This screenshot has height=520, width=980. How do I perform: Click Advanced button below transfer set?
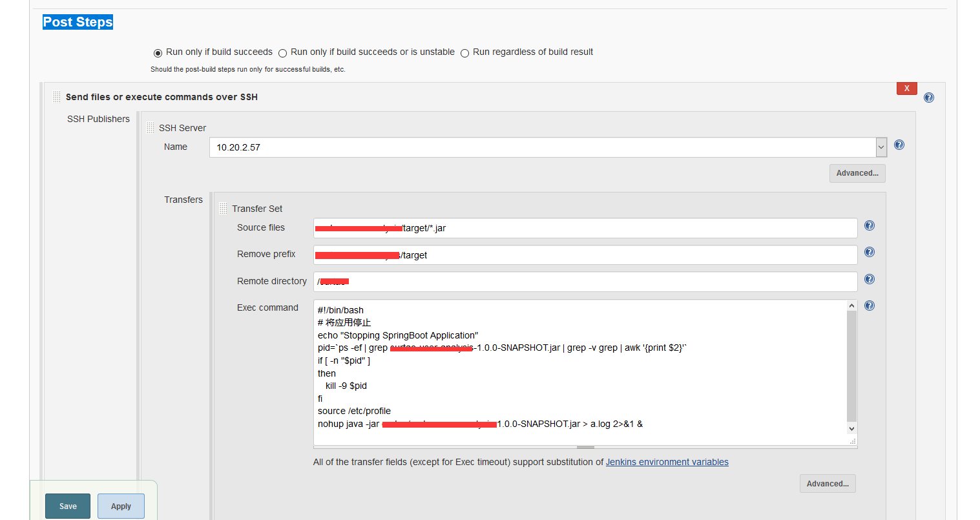pyautogui.click(x=828, y=484)
